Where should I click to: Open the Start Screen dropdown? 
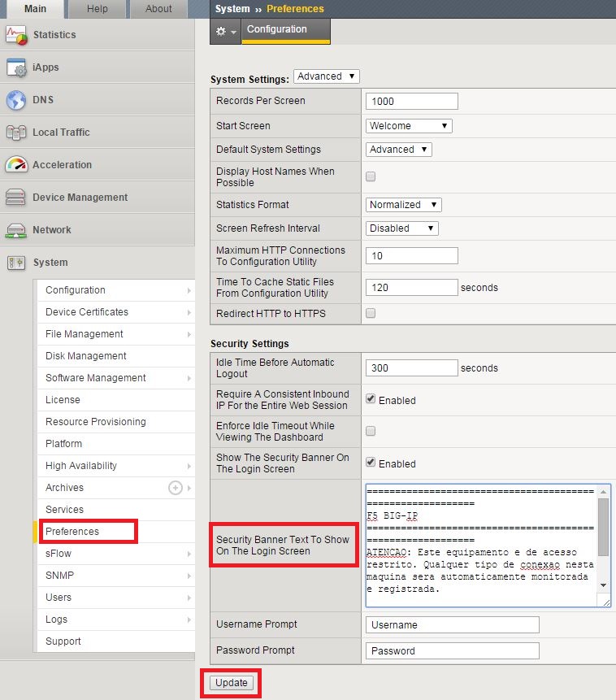409,126
